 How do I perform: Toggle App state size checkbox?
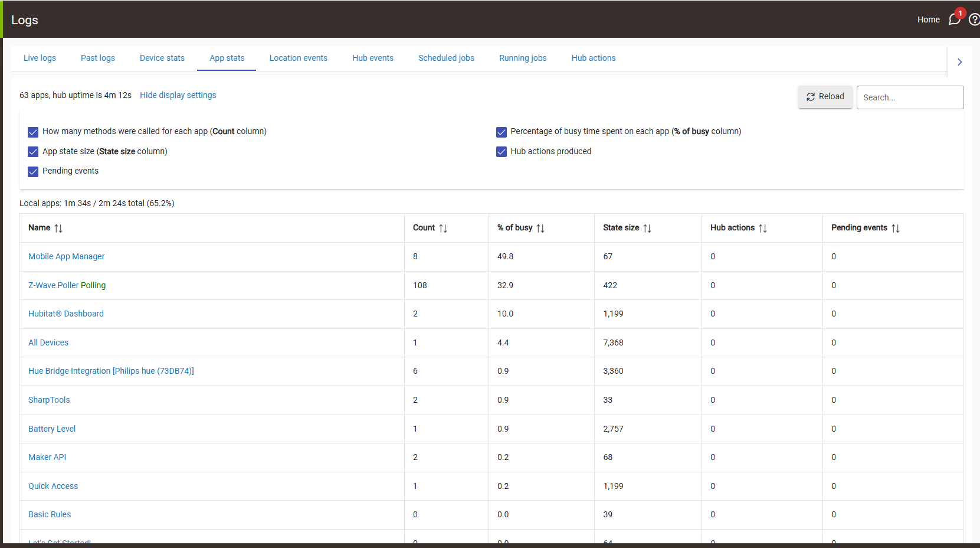33,152
